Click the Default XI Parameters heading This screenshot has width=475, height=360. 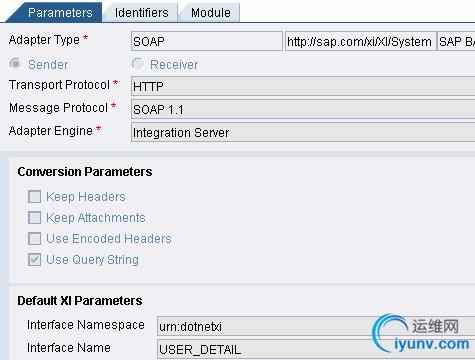click(x=80, y=301)
